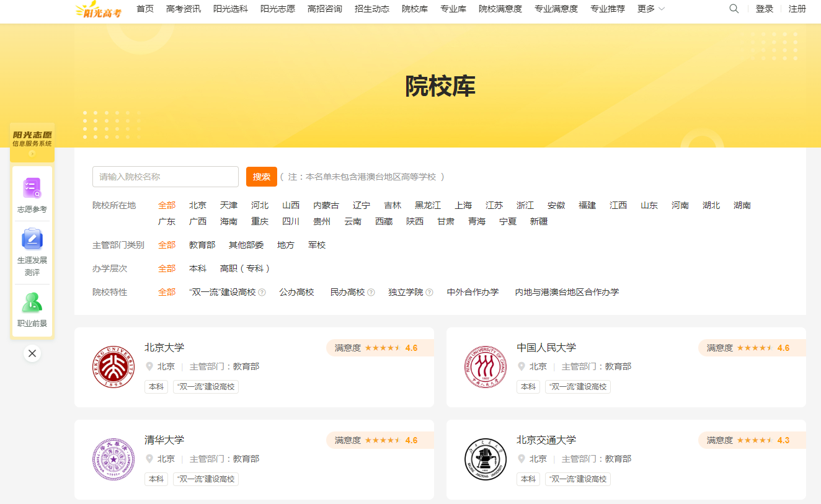Viewport: 821px width, 504px height.
Task: Open the 院校库 nav item
Action: (415, 9)
